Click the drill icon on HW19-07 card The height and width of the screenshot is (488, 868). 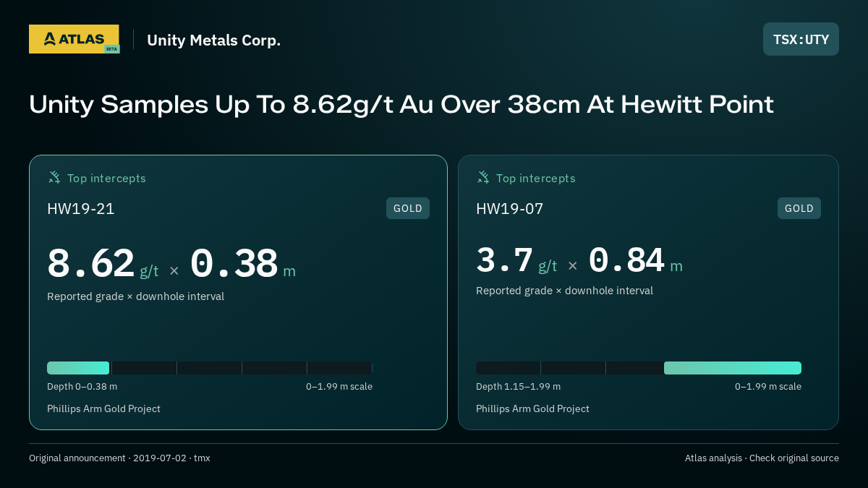coord(482,178)
